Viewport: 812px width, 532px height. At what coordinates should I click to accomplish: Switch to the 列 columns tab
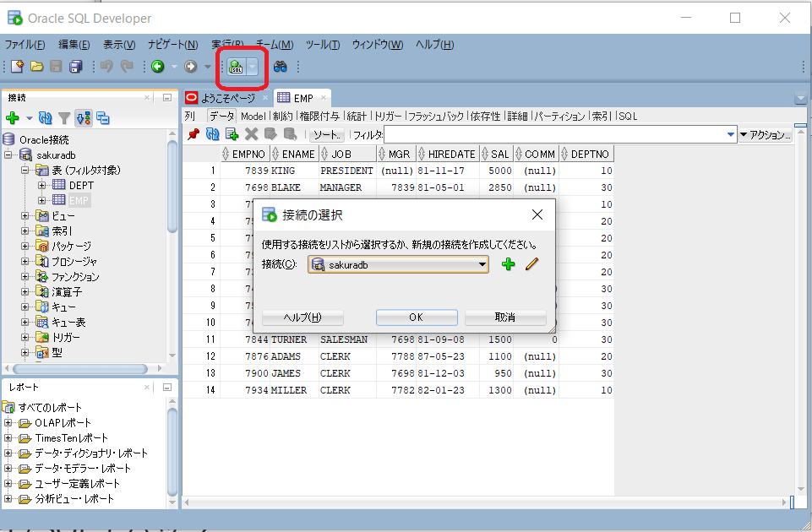[190, 117]
